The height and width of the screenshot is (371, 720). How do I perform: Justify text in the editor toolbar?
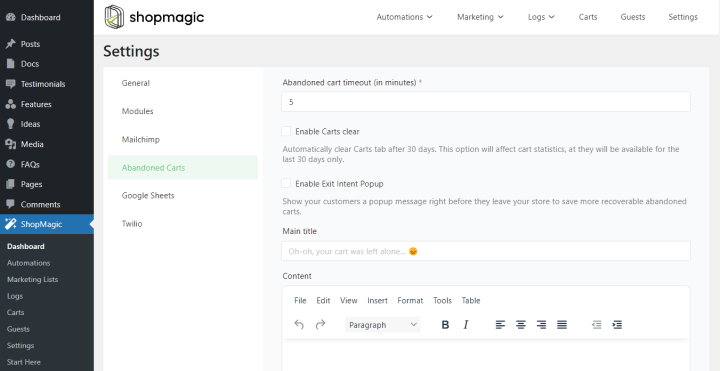(562, 325)
